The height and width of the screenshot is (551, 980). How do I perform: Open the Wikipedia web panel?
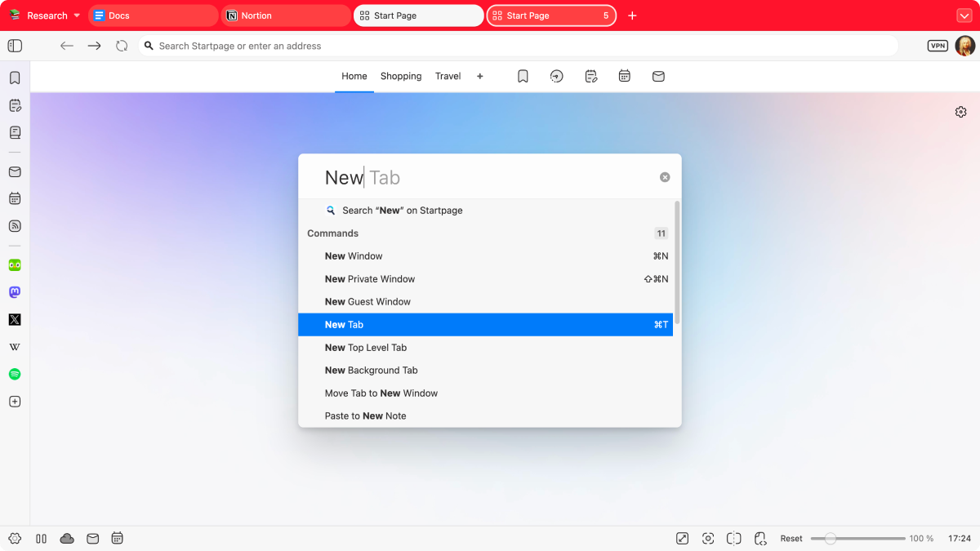[15, 347]
